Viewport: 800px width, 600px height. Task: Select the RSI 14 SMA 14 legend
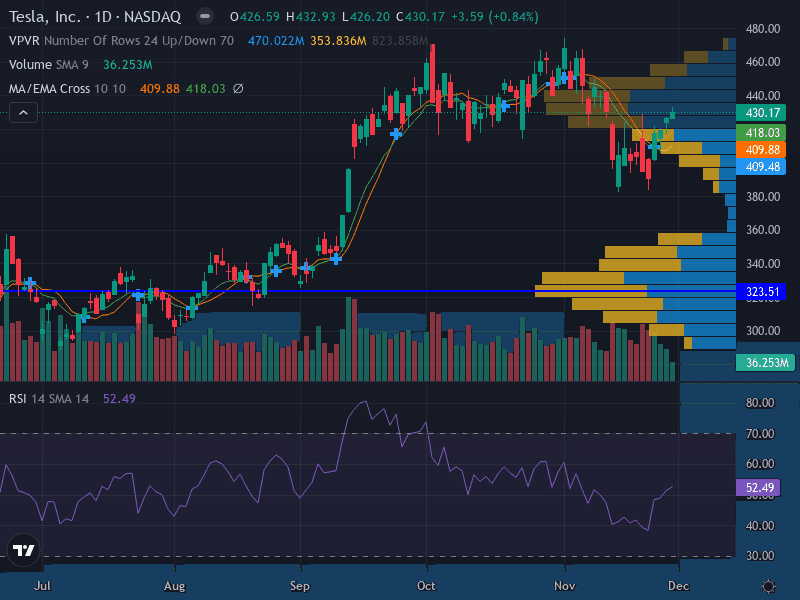point(49,398)
